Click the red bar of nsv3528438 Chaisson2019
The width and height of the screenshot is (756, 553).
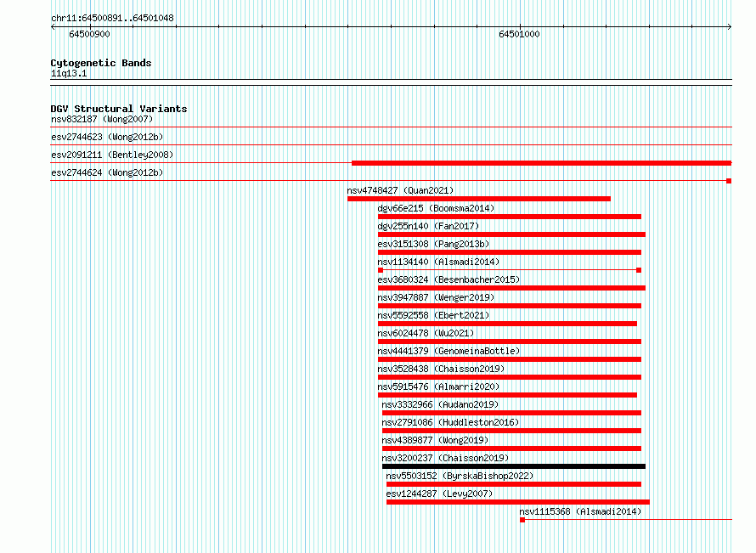[x=510, y=377]
